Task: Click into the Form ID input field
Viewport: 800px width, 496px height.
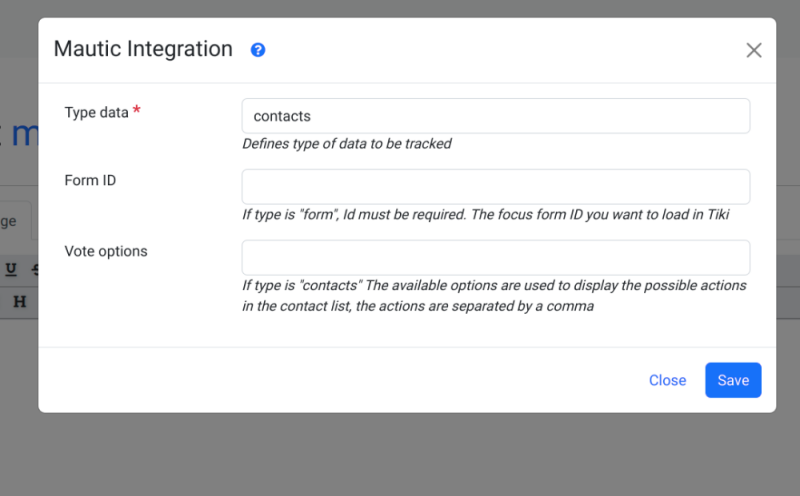Action: [x=495, y=187]
